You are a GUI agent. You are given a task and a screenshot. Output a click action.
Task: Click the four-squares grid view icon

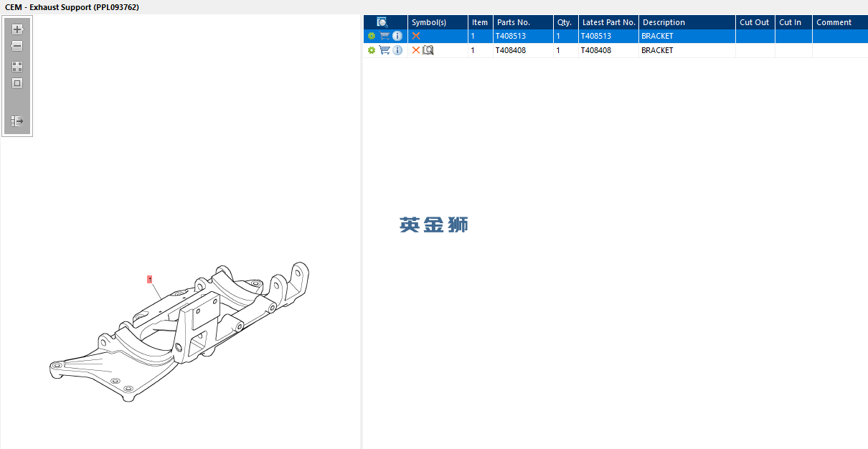click(x=17, y=66)
